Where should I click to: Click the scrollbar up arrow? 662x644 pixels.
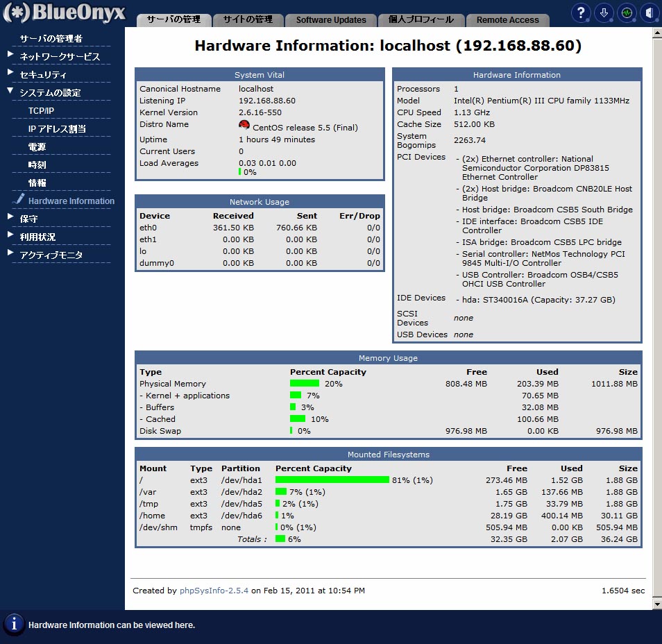coord(657,33)
